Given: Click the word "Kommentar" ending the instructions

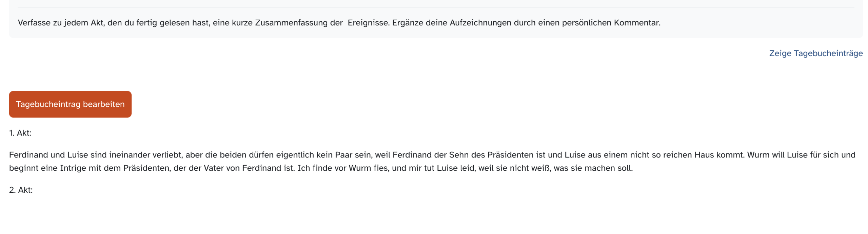Looking at the screenshot, I should 636,23.
